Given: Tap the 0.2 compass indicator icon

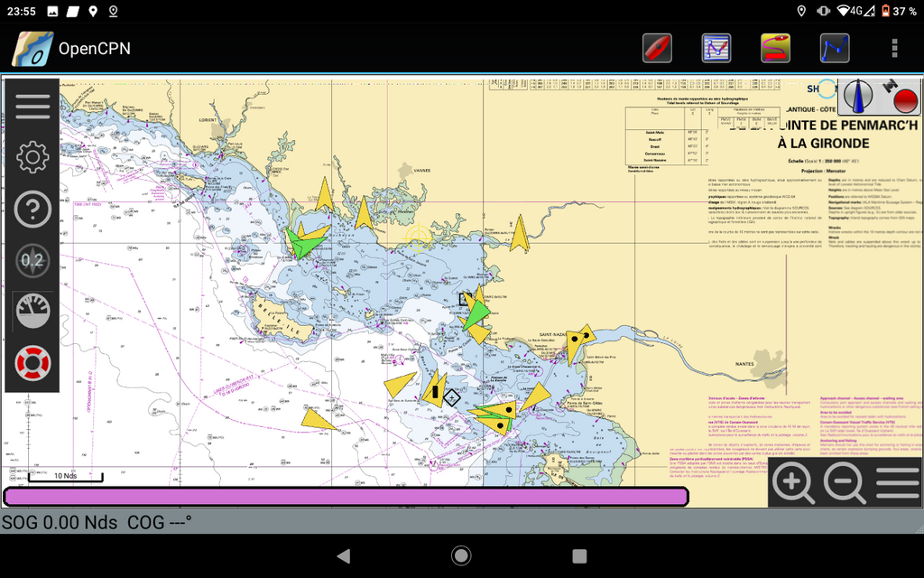Looking at the screenshot, I should [32, 261].
